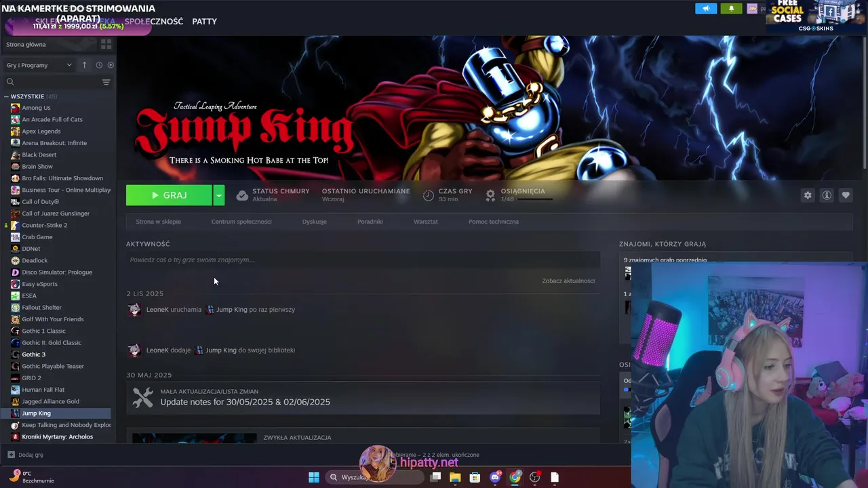The width and height of the screenshot is (868, 488).
Task: Open dropdown arrow beside GRAJ button
Action: tap(218, 195)
